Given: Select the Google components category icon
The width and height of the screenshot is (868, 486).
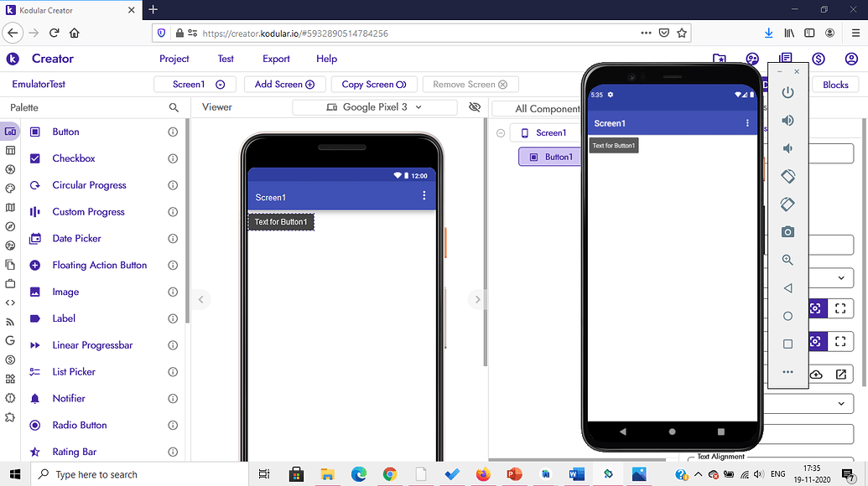Looking at the screenshot, I should [x=10, y=341].
